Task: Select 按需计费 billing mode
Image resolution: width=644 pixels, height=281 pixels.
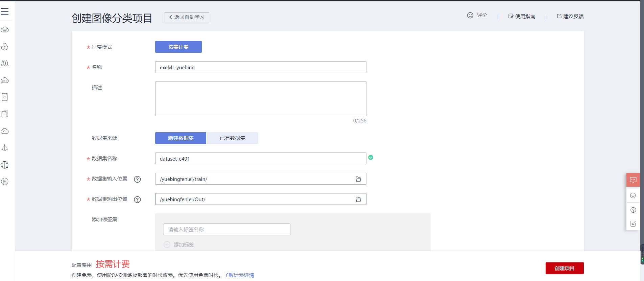Action: (178, 47)
